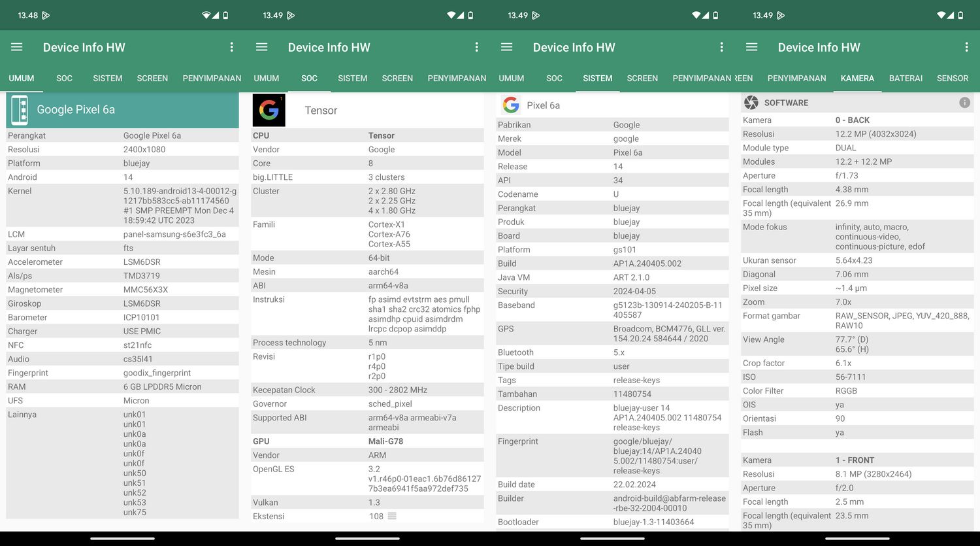
Task: Open hamburger menu on the SISTEM screen
Action: click(507, 47)
